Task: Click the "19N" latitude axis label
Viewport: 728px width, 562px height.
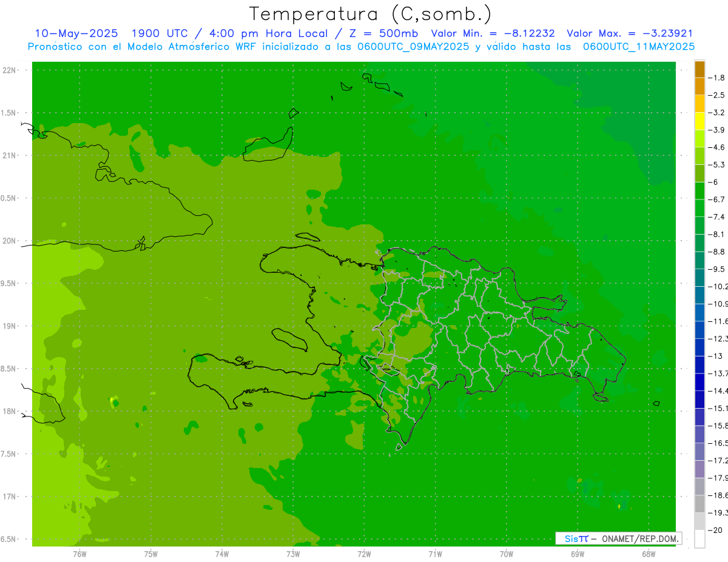Action: [x=8, y=326]
